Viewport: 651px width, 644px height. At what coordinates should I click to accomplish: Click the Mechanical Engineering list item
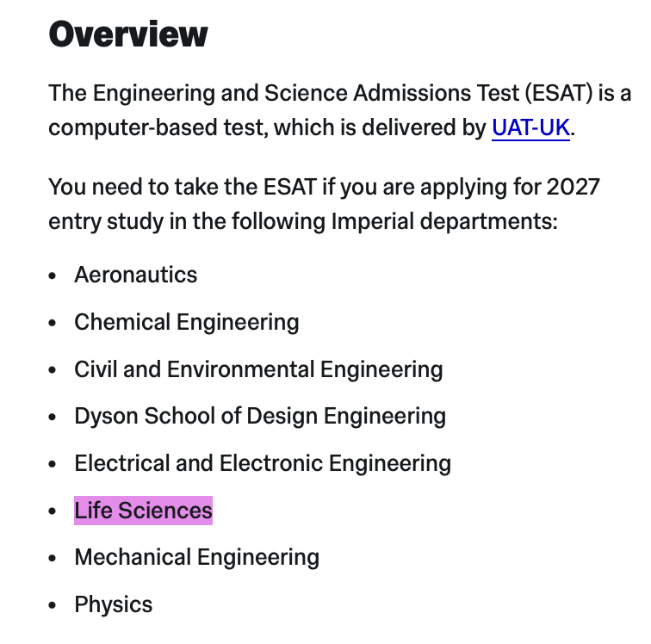197,557
